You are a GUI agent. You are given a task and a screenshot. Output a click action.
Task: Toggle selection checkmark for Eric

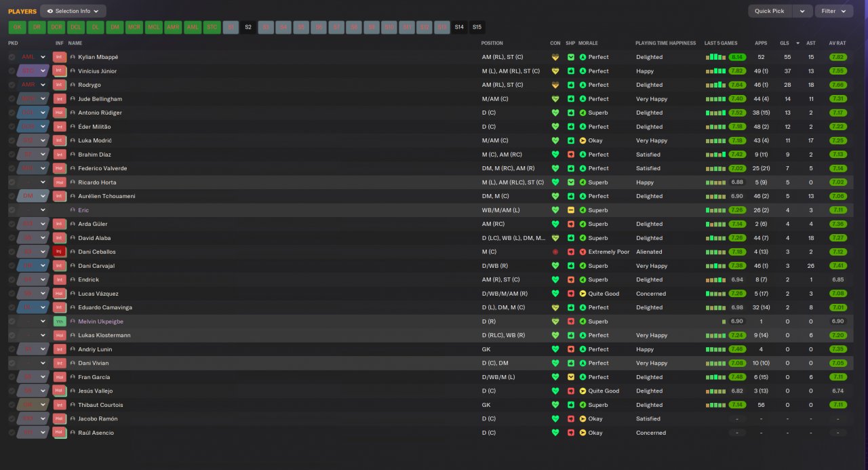[x=12, y=210]
